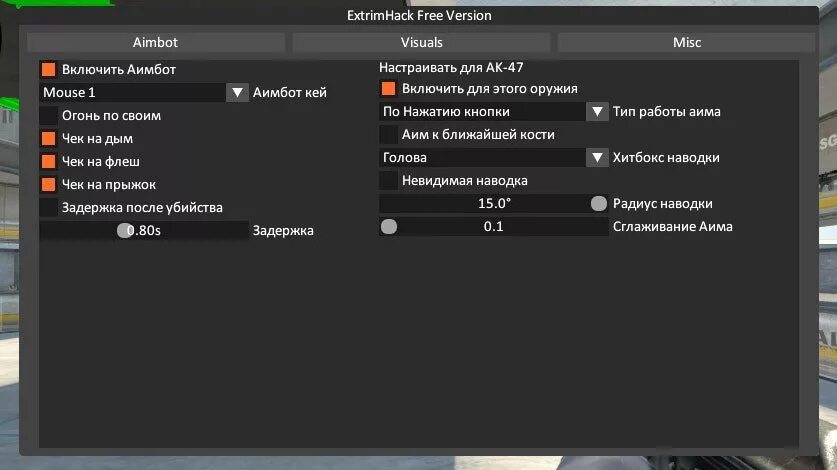
Task: Enable the Невидимая наводка checkbox
Action: pos(389,181)
